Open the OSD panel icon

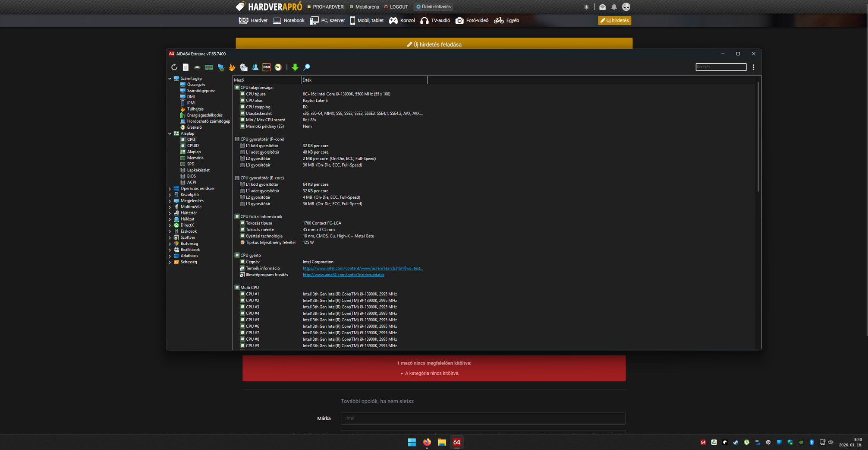(267, 67)
